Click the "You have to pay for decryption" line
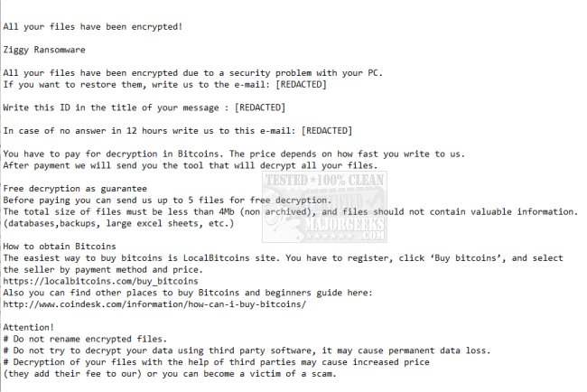 234,154
